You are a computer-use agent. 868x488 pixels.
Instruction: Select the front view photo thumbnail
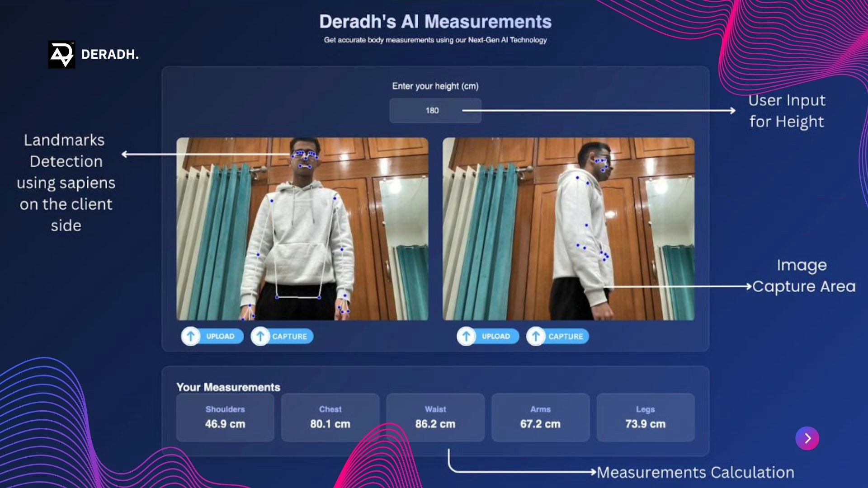point(302,229)
